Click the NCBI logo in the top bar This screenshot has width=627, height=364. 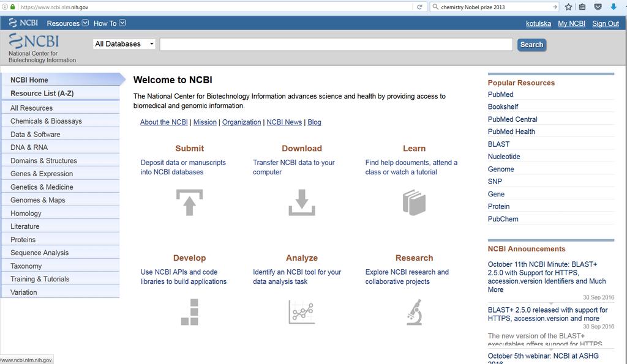coord(24,23)
